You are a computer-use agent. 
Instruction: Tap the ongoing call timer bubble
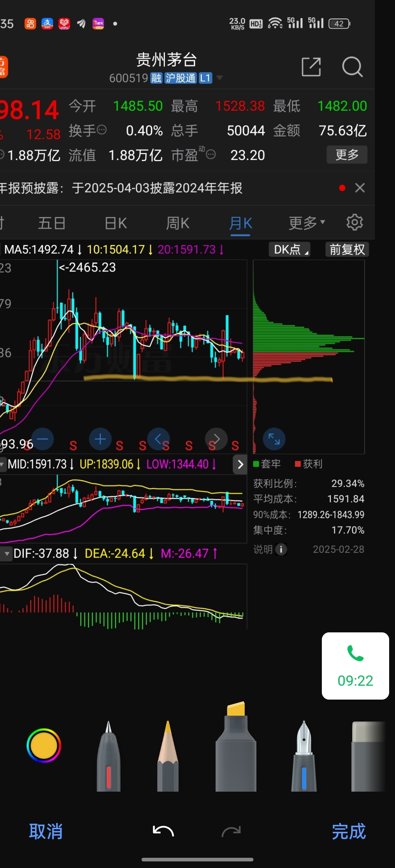click(355, 666)
